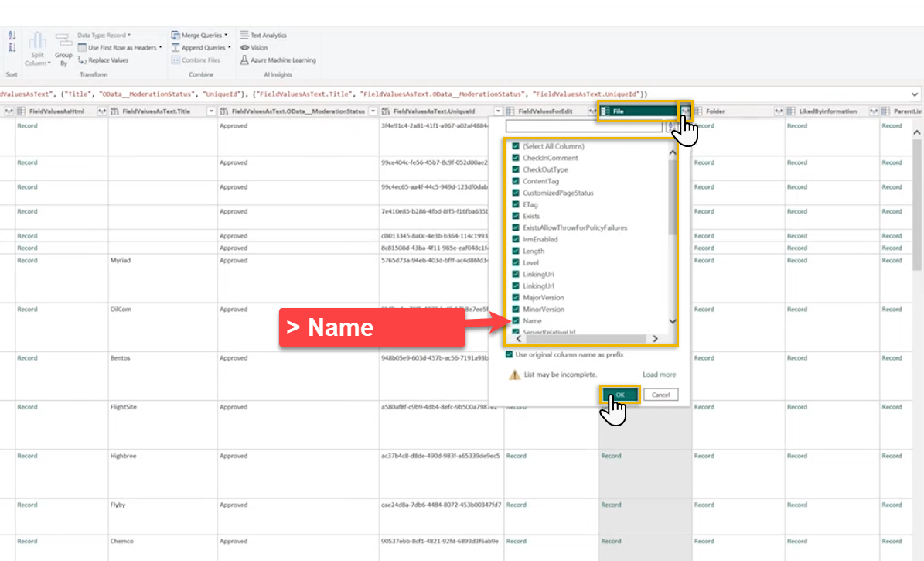This screenshot has width=924, height=561.
Task: Click OK to expand the columns
Action: 620,395
